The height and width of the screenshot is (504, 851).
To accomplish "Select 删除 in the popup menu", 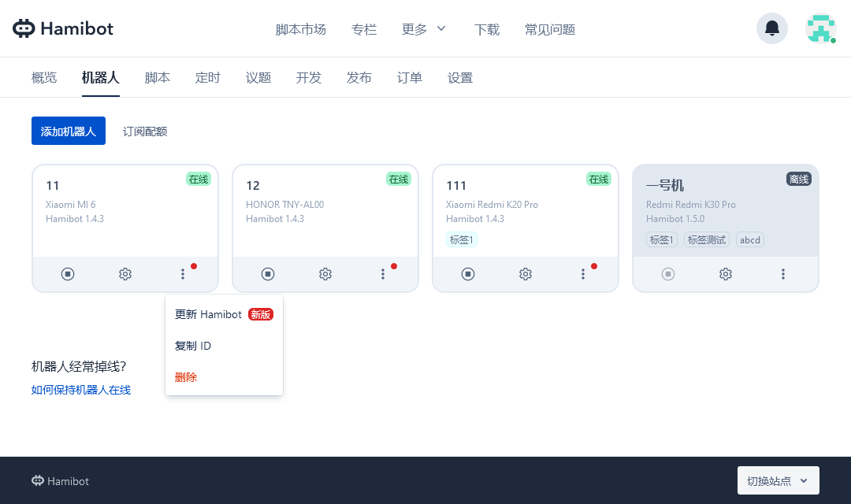I will tap(186, 377).
